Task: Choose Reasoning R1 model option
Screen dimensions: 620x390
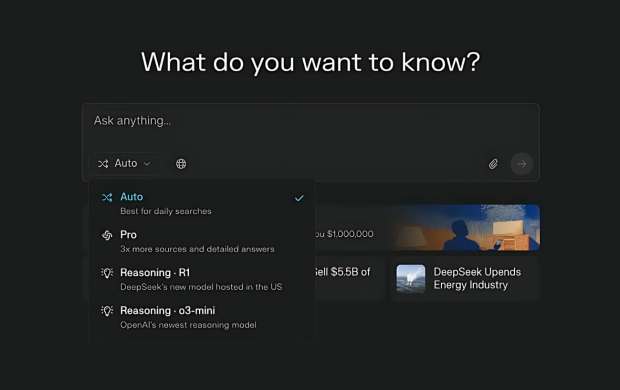Action: point(202,279)
